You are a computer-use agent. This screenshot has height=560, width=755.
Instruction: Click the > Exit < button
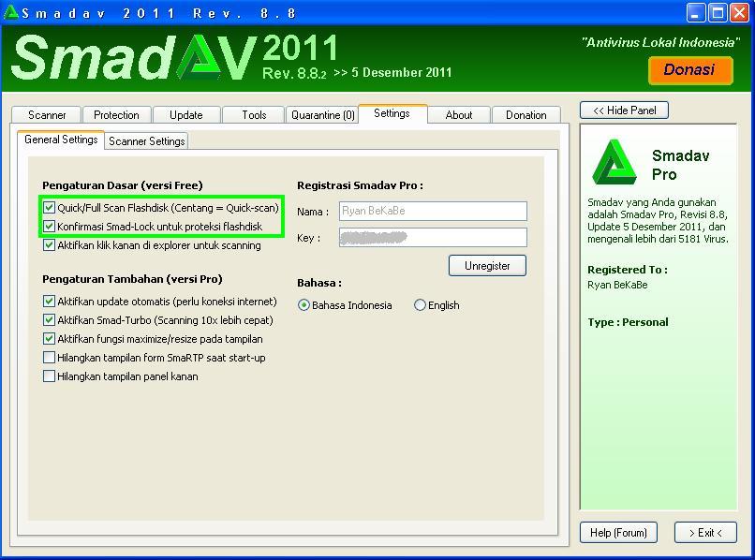tap(705, 533)
